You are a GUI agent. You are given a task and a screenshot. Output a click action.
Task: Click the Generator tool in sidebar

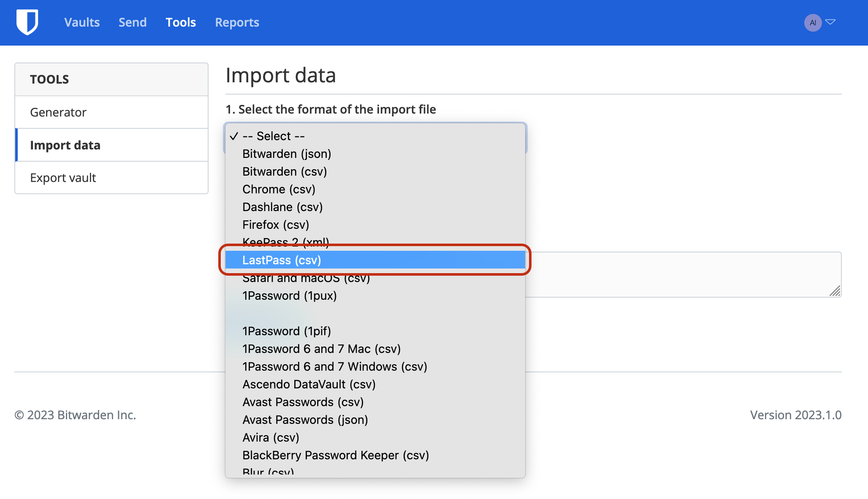(58, 112)
